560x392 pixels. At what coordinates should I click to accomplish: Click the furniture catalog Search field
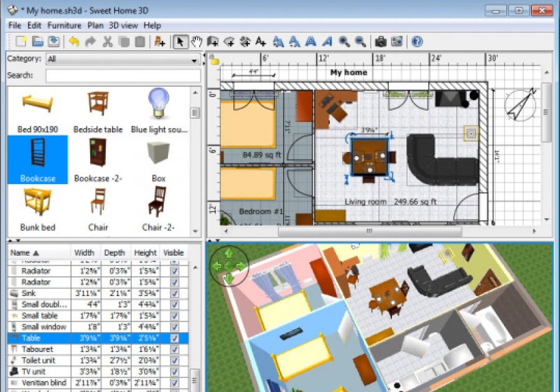(124, 75)
